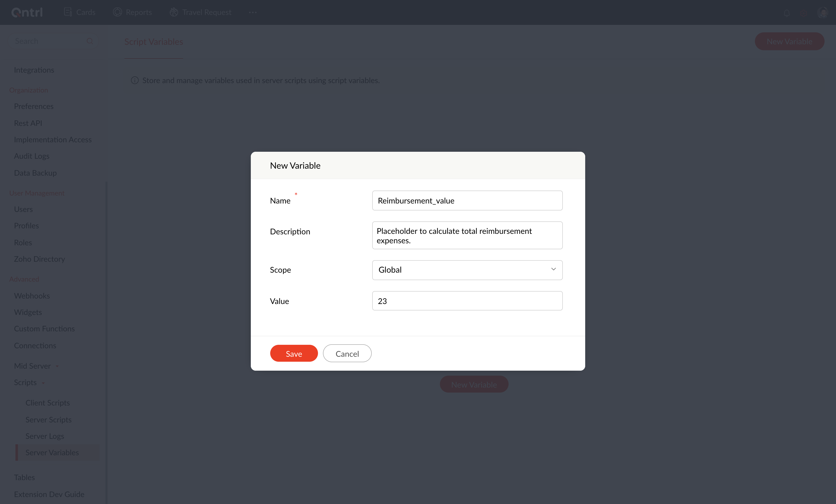Expand the Mid Server section arrow
Screen dimensions: 836x504
click(x=57, y=367)
